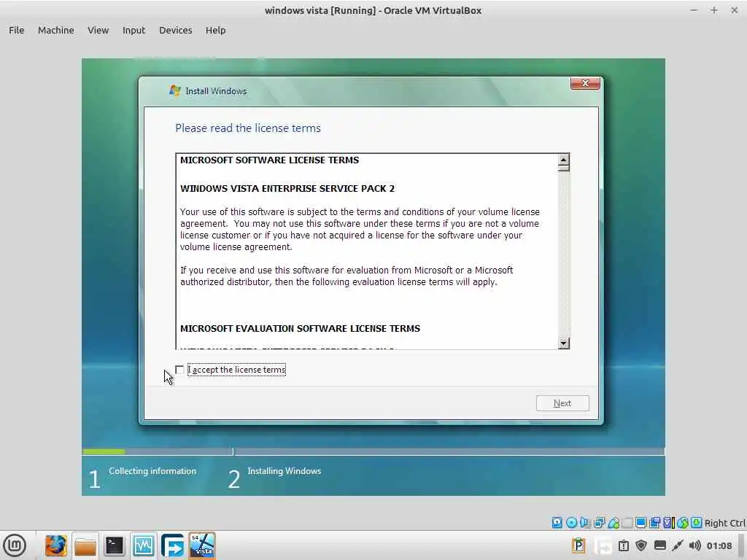Screen dimensions: 747x560
Task: Minimize the VirtualBox window
Action: (x=694, y=10)
